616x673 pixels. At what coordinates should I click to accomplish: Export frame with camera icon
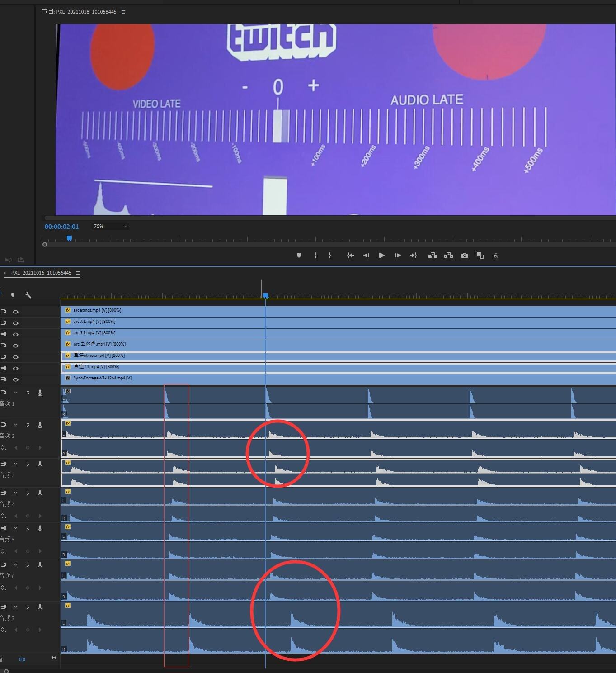click(x=465, y=256)
